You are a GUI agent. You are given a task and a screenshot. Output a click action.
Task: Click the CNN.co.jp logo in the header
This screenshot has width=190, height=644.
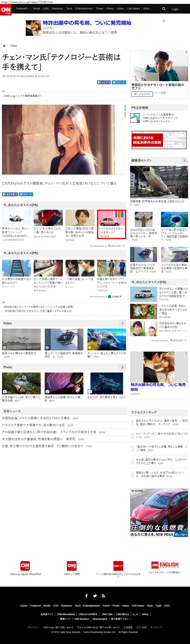pyautogui.click(x=6, y=10)
